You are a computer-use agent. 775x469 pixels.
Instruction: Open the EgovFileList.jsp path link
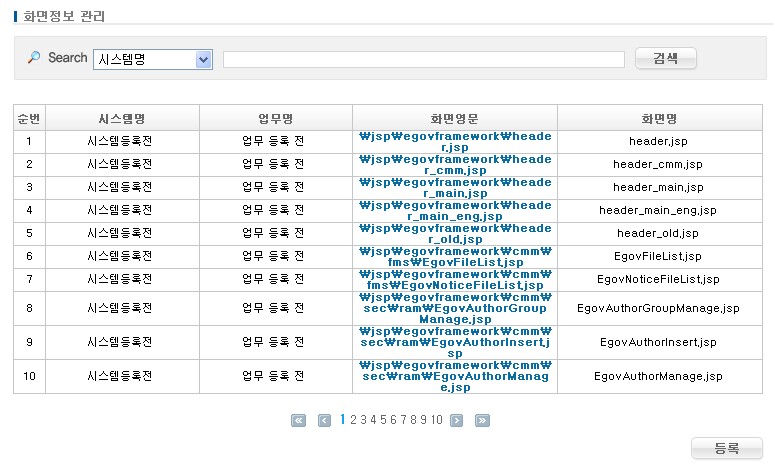click(x=454, y=256)
